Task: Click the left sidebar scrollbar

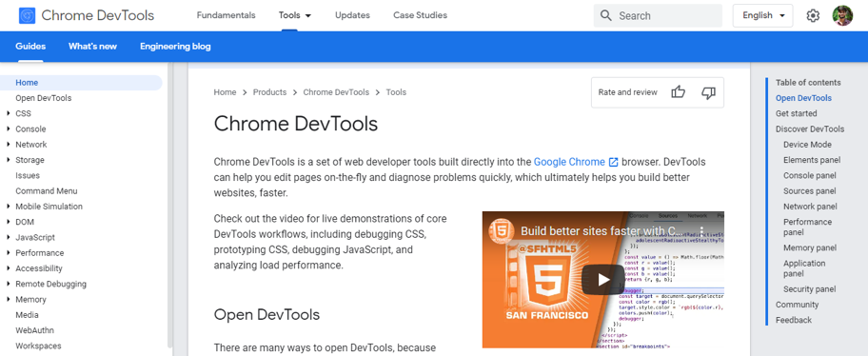Action: click(170, 205)
